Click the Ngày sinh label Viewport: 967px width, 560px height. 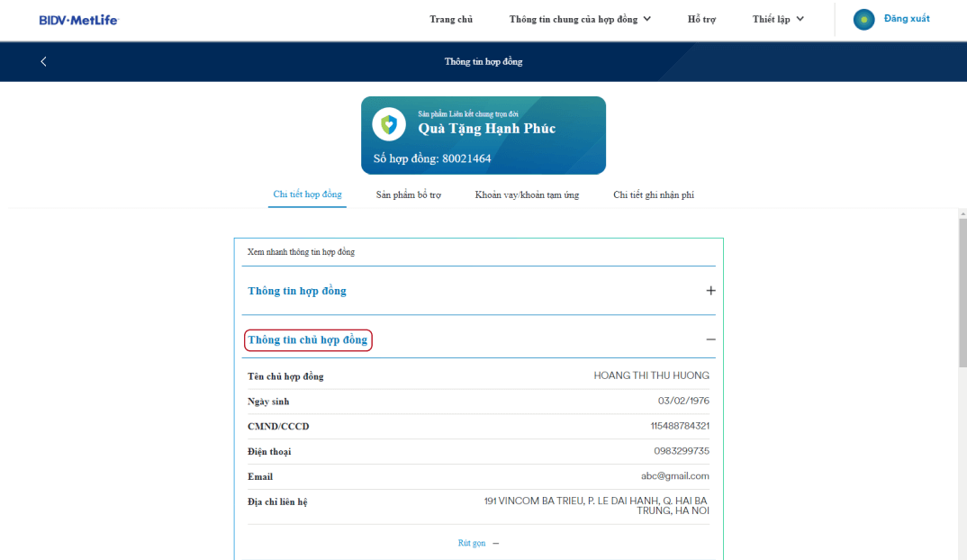click(x=268, y=402)
